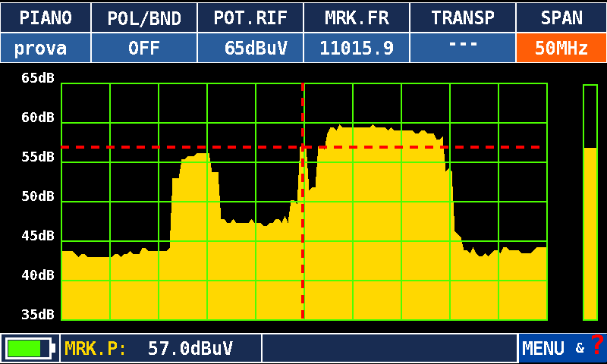
Task: Select the MRK.FR header cell
Action: tap(357, 17)
